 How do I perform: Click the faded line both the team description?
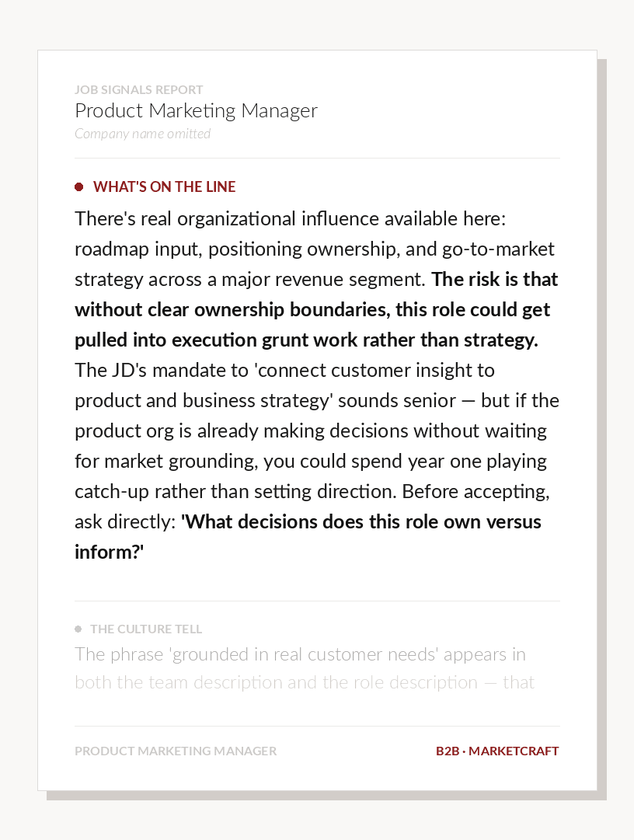[305, 682]
